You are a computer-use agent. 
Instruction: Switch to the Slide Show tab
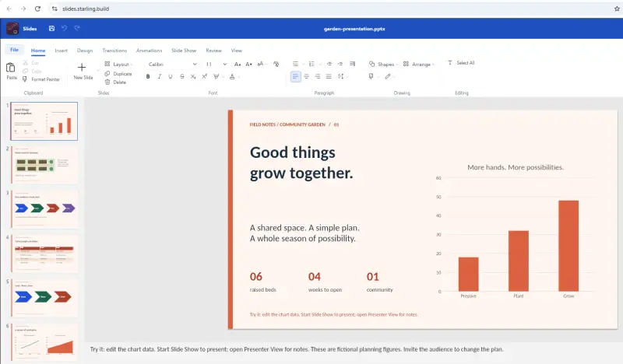click(184, 51)
